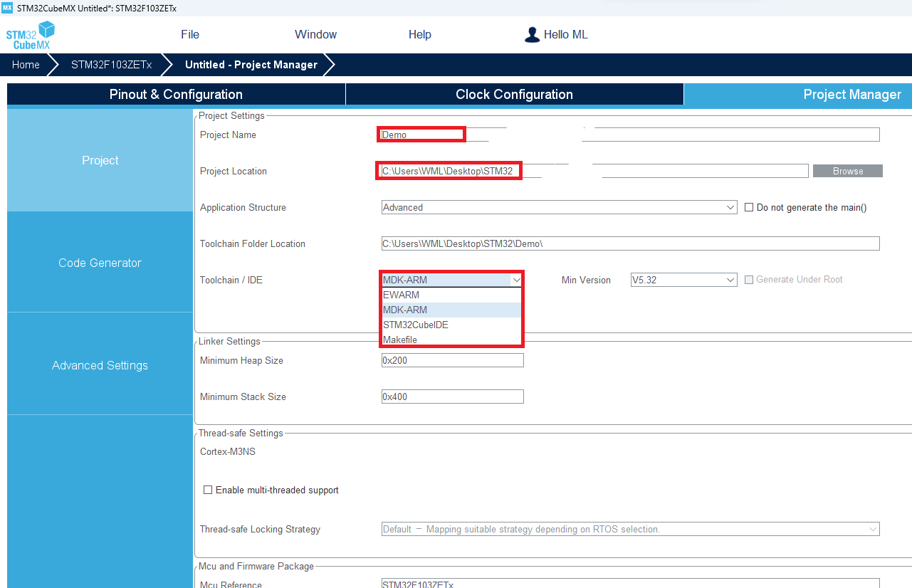Click the user profile icon
Image resolution: width=912 pixels, height=588 pixels.
coord(532,35)
